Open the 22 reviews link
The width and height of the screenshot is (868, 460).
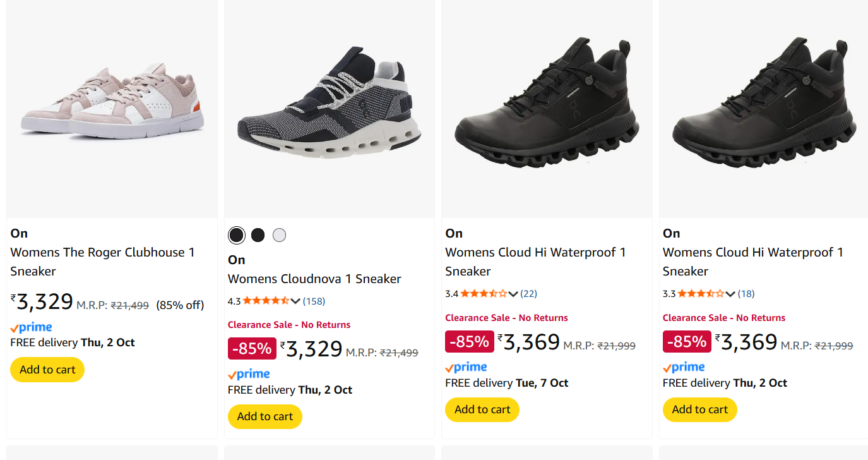coord(529,294)
